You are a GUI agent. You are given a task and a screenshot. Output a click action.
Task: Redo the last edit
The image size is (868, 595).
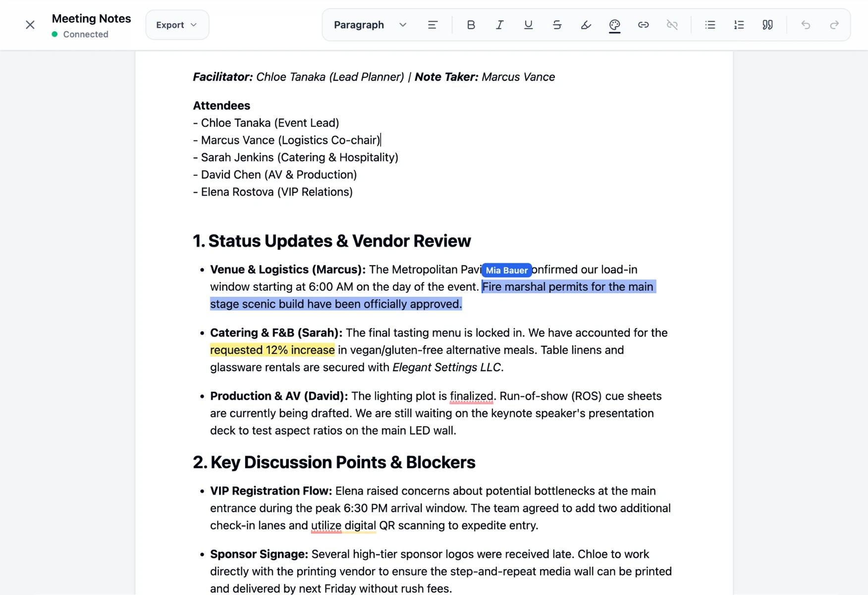pos(834,25)
